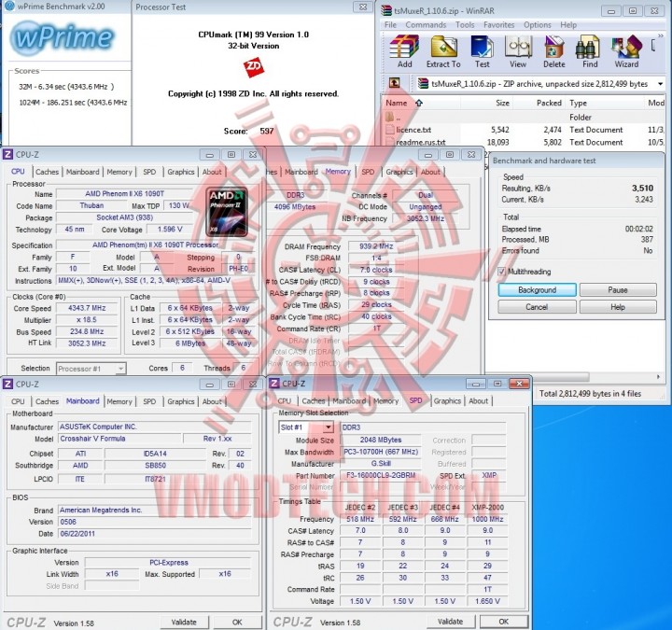Open the Commands menu in WinRAR
This screenshot has height=630, width=672.
pyautogui.click(x=426, y=25)
